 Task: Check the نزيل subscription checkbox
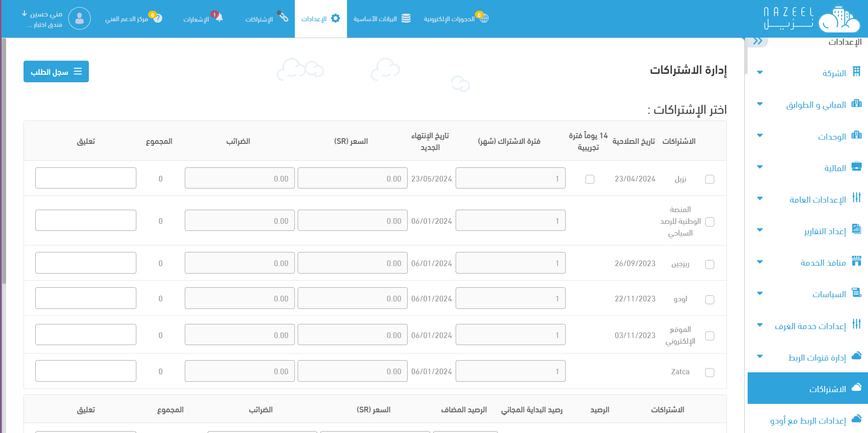(710, 179)
